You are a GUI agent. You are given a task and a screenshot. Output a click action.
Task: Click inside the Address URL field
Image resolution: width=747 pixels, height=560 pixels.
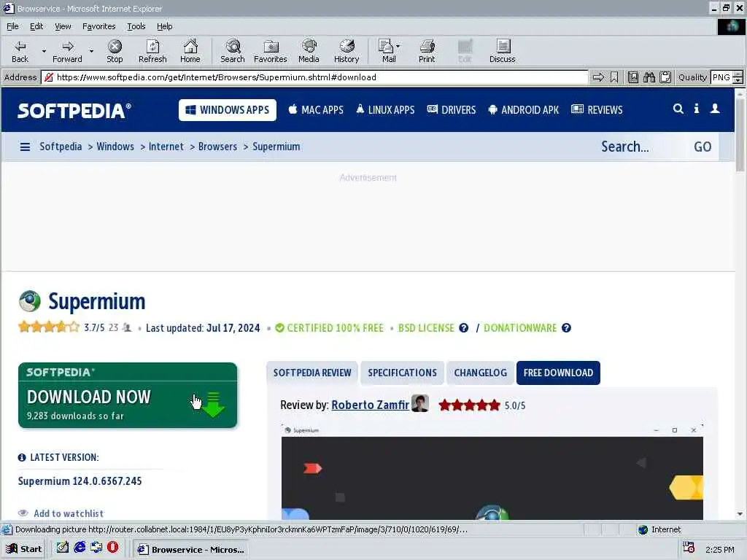(314, 77)
